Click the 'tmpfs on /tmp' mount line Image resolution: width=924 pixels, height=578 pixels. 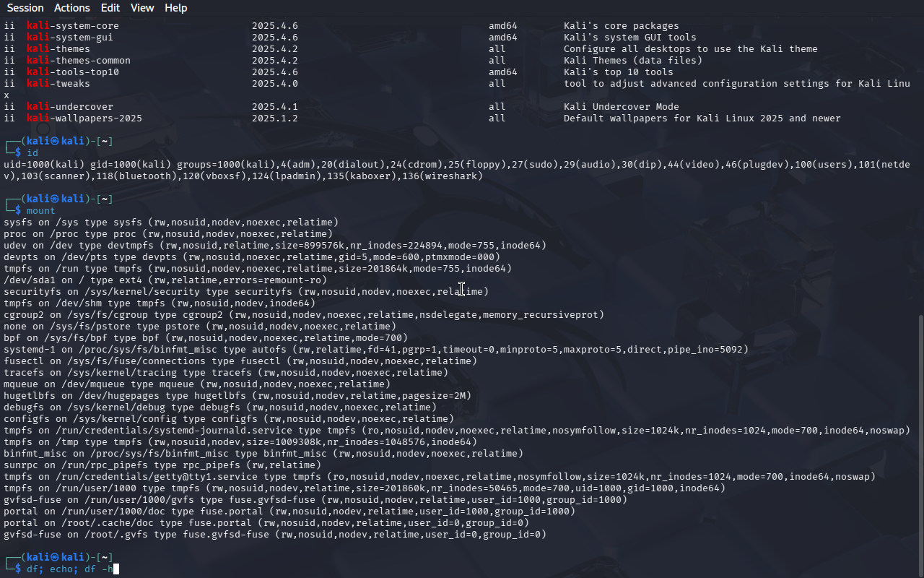(x=238, y=442)
